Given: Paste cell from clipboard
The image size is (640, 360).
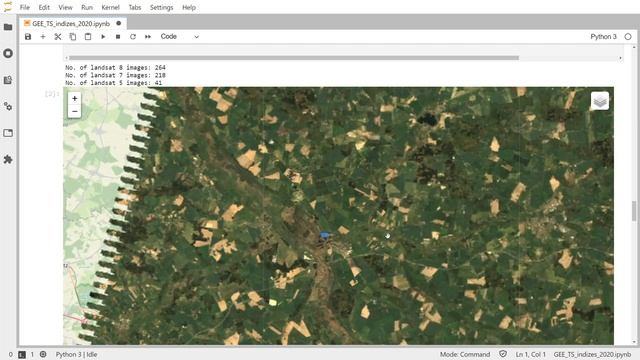Looking at the screenshot, I should coord(88,37).
